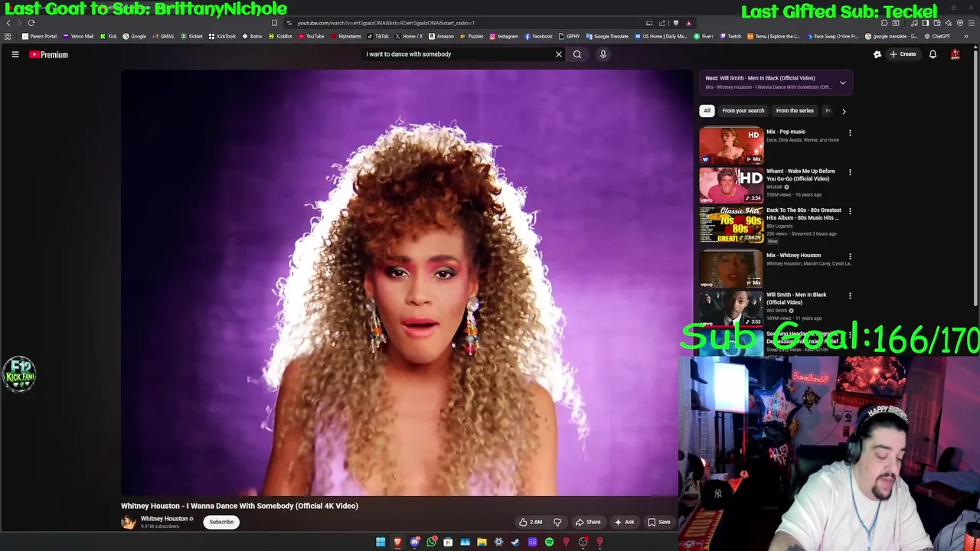Screen dimensions: 980x551
Task: Open Discord from the taskbar
Action: point(415,542)
